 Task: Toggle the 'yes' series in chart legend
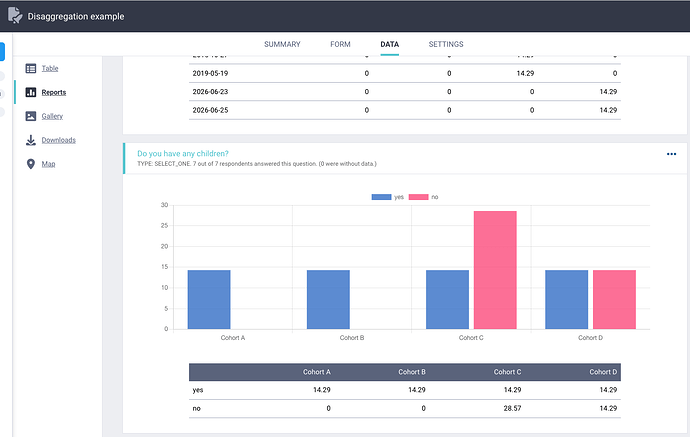point(387,197)
